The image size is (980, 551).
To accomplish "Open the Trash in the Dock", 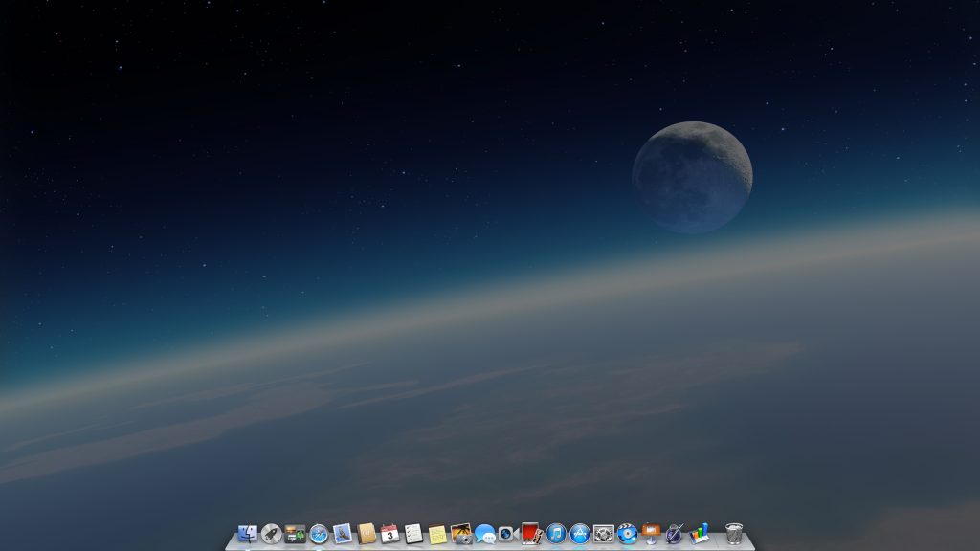I will coord(734,534).
